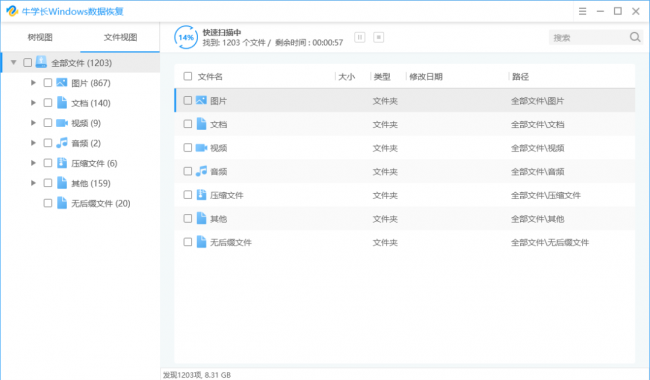Collapse the 全部文件 tree node
Image resolution: width=650 pixels, height=380 pixels.
click(x=14, y=63)
